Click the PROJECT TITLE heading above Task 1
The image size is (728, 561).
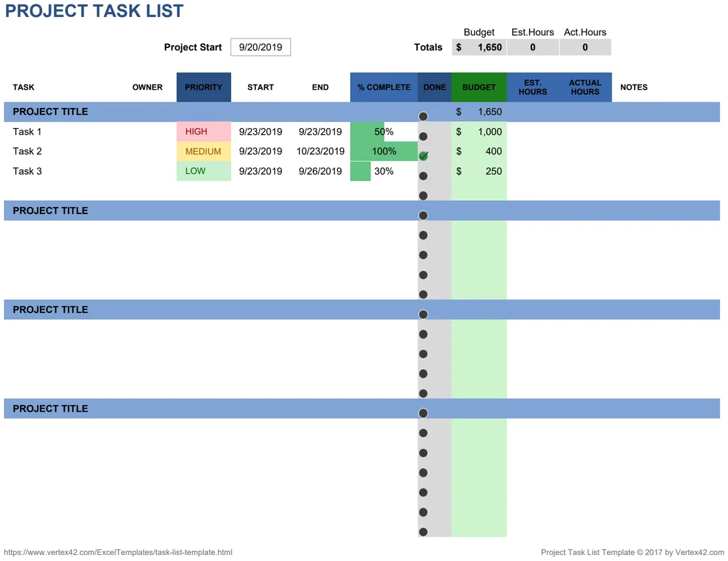(50, 112)
